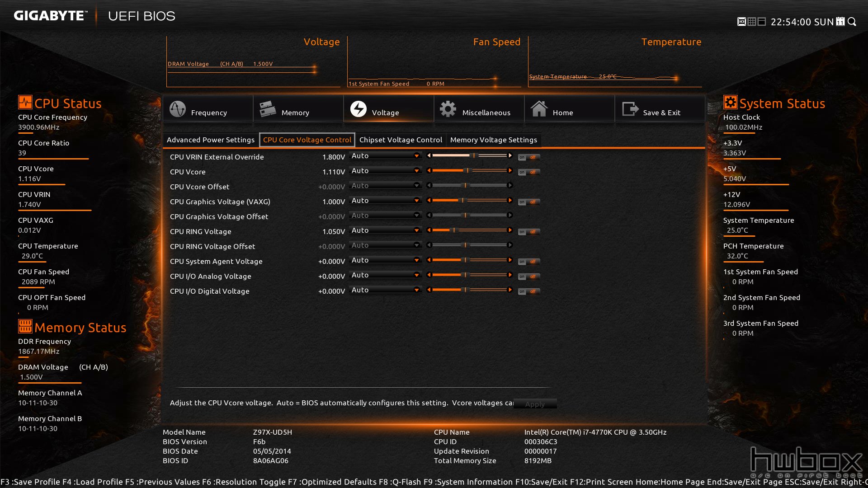Click the CPU VRIN External Override slider
Screen dimensions: 868x488
pyautogui.click(x=469, y=155)
